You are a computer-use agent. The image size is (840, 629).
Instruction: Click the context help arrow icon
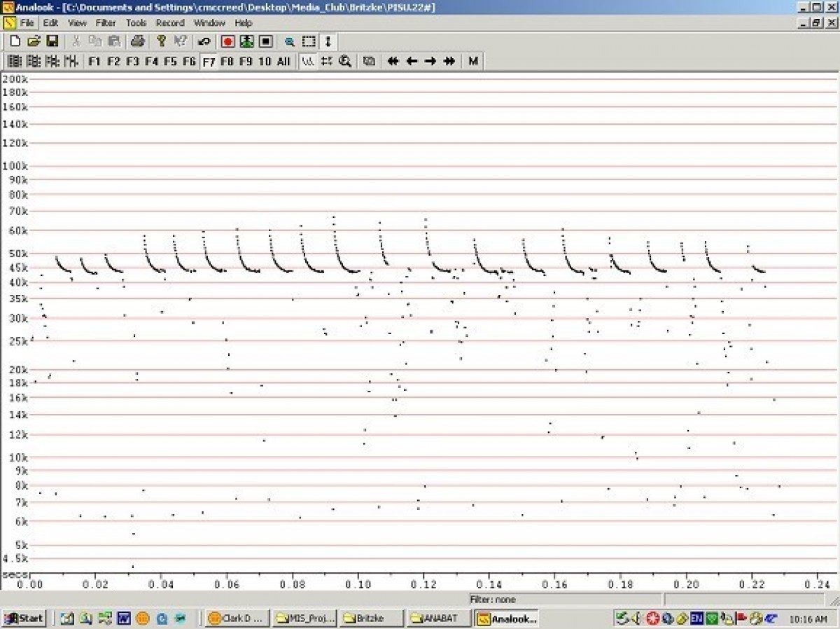(x=180, y=41)
